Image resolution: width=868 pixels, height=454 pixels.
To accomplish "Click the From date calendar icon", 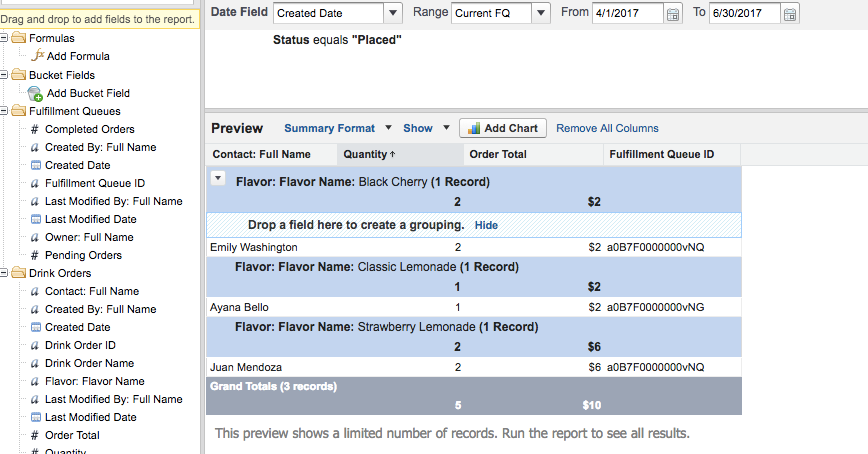I will coord(673,14).
